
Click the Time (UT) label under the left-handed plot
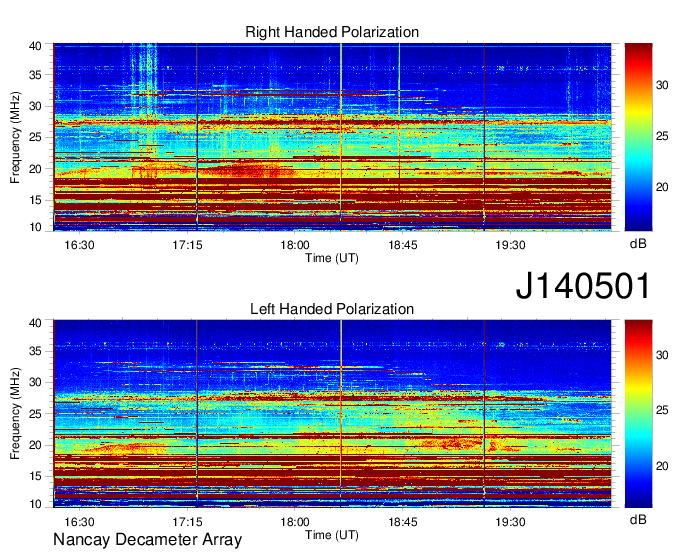(x=332, y=535)
